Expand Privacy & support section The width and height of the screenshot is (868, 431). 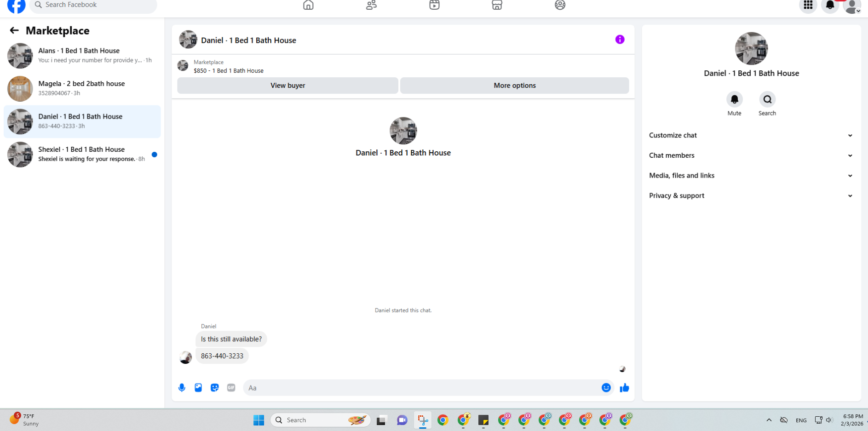point(751,196)
